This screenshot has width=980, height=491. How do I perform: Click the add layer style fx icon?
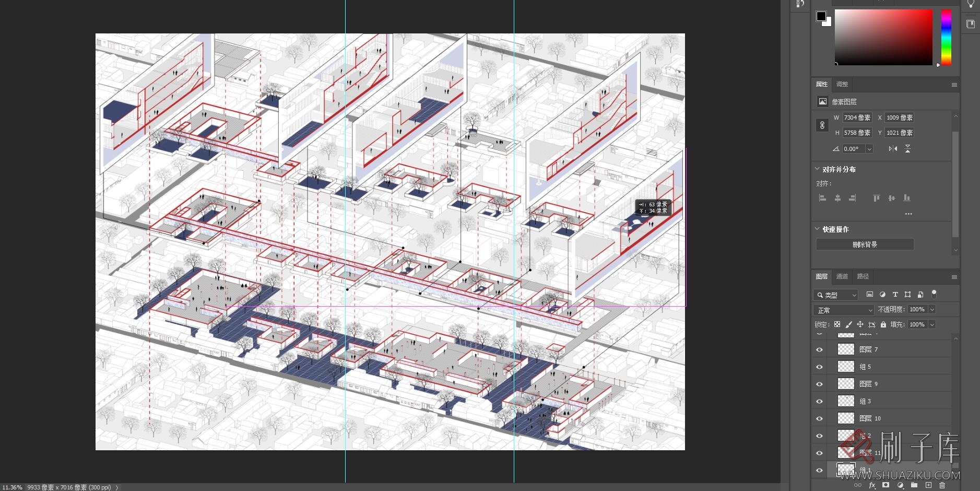click(872, 485)
